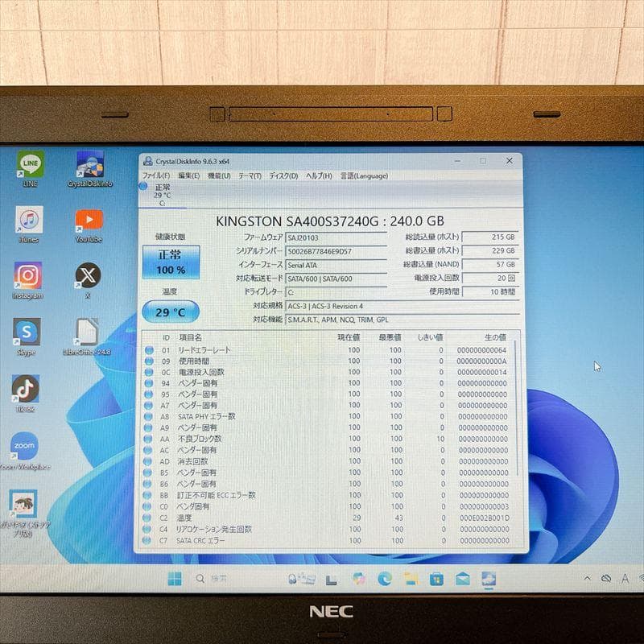The image size is (644, 644).
Task: Open the cartoon girl desktop shortcut
Action: click(23, 514)
